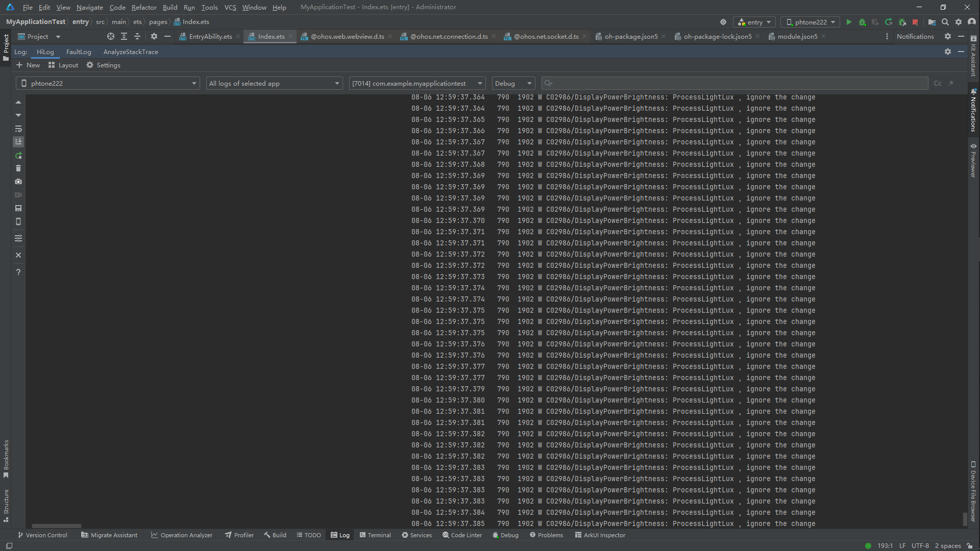This screenshot has height=551, width=980.
Task: Open 'All logs of selected app' dropdown
Action: (274, 83)
